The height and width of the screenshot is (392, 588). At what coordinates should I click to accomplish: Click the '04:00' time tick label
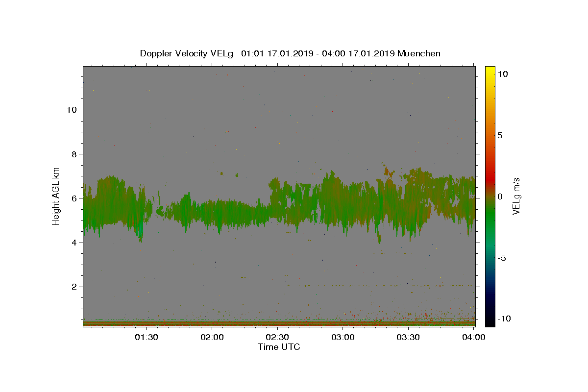474,337
